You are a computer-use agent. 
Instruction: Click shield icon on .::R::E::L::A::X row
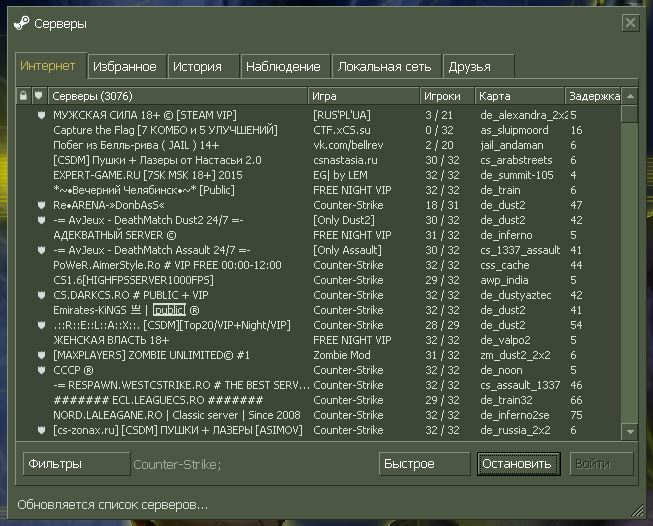pyautogui.click(x=41, y=325)
